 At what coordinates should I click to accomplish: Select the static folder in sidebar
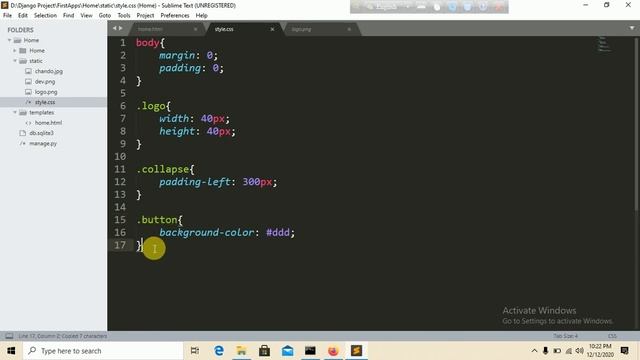click(36, 61)
